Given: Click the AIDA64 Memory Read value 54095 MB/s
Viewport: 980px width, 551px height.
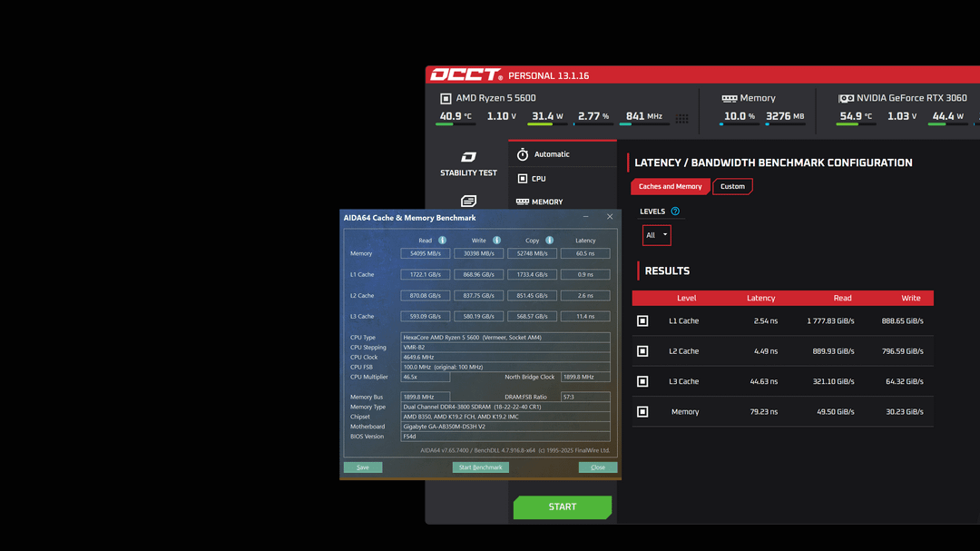Looking at the screenshot, I should pos(425,253).
